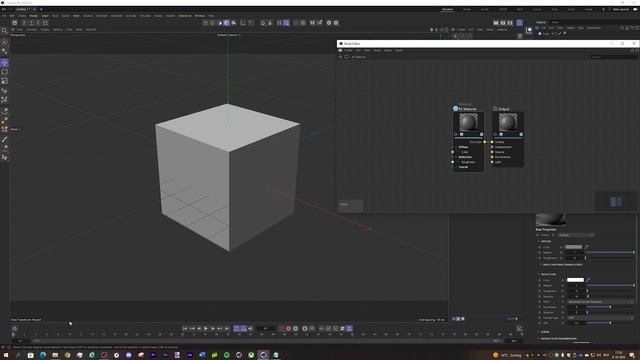640x360 pixels.
Task: Toggle keyframe dot for Reflection Color
Action: [x=540, y=280]
